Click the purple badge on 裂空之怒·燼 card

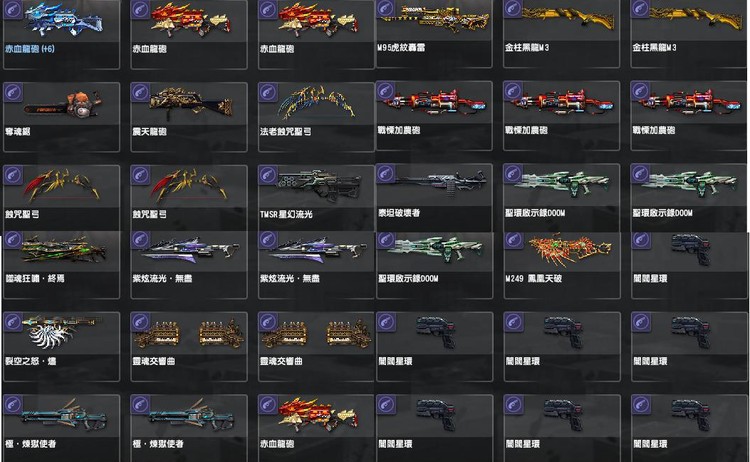13,321
